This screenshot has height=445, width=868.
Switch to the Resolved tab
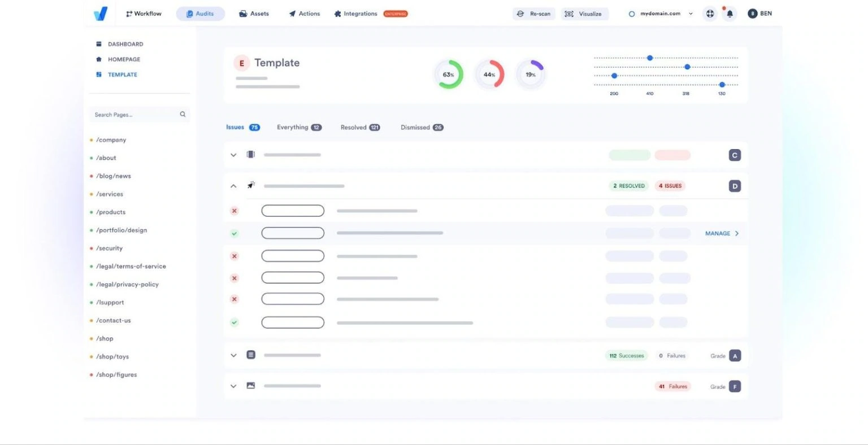(360, 128)
